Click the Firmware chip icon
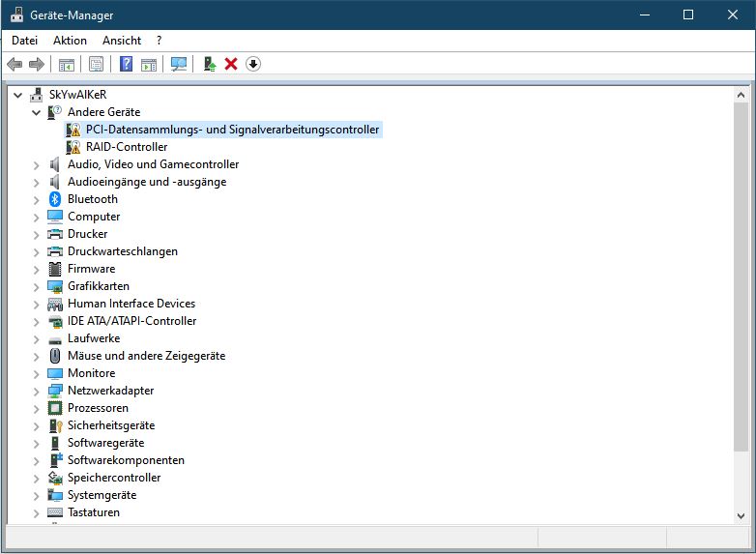Image resolution: width=756 pixels, height=554 pixels. (55, 269)
